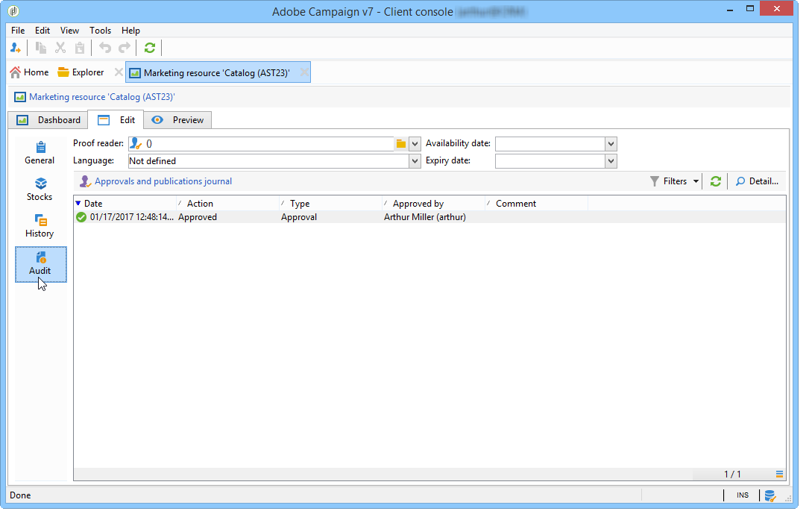Viewport: 812px width, 520px height.
Task: Open the File menu
Action: [18, 31]
